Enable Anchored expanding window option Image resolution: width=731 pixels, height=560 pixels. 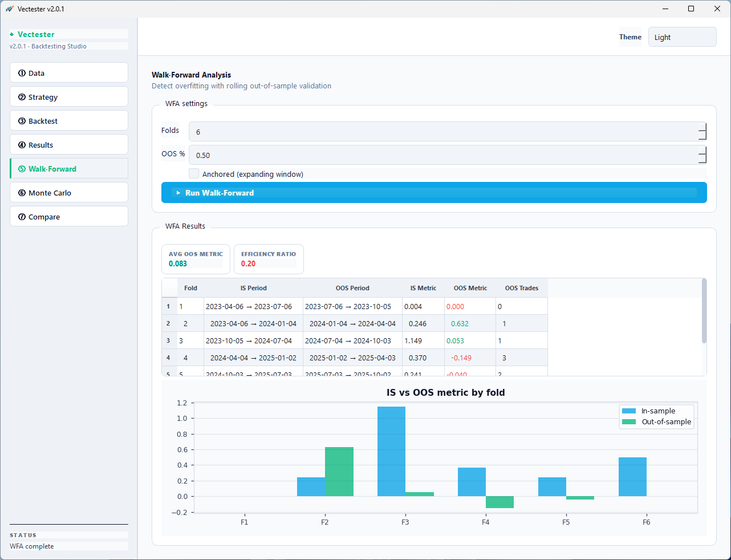[193, 174]
